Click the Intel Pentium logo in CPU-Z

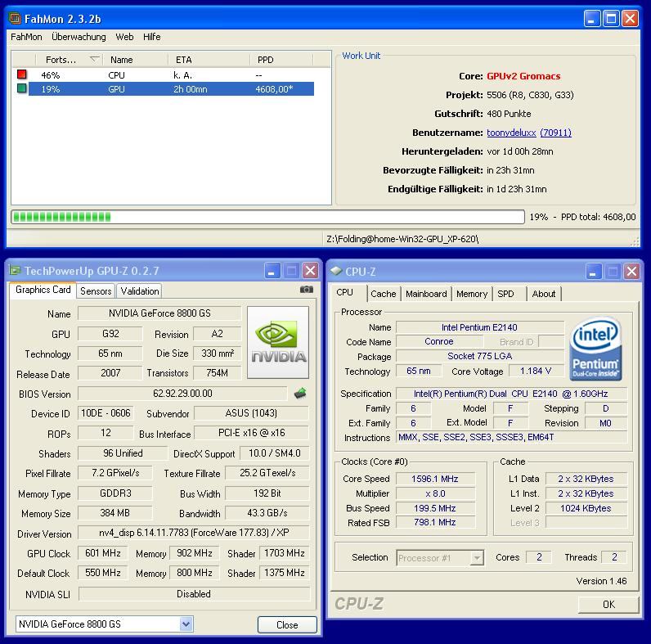tap(595, 348)
